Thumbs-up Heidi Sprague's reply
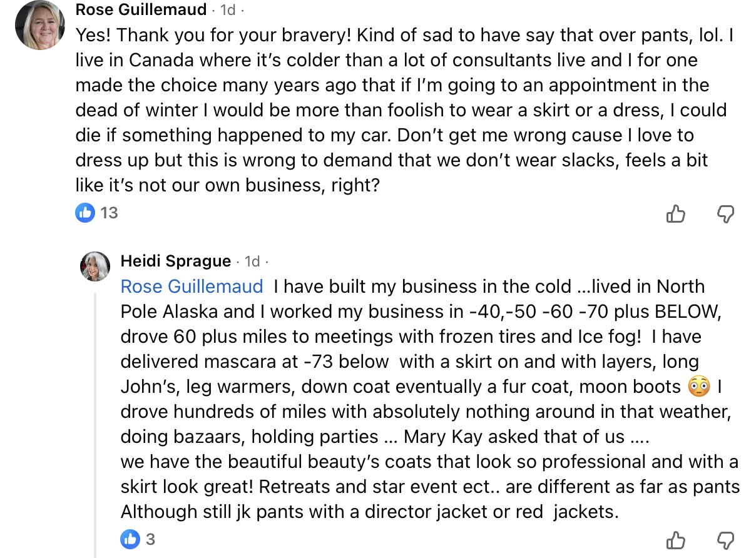 pyautogui.click(x=676, y=540)
